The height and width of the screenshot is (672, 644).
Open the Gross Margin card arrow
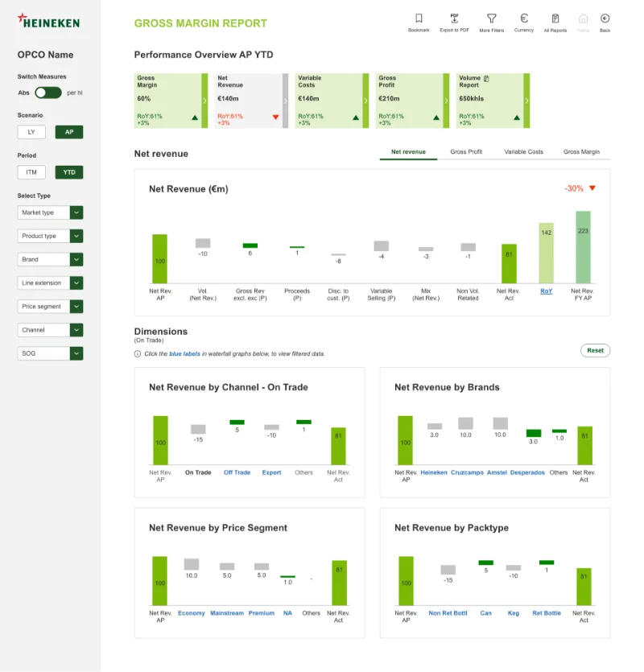click(204, 101)
